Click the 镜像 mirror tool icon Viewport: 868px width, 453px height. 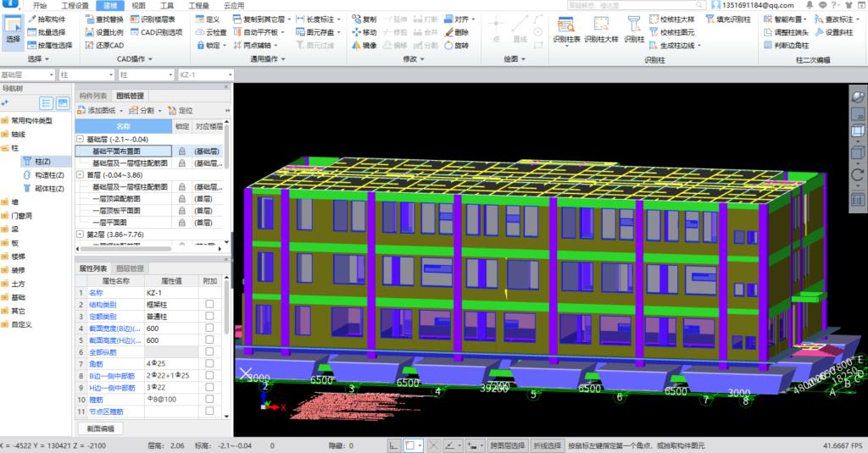(355, 45)
